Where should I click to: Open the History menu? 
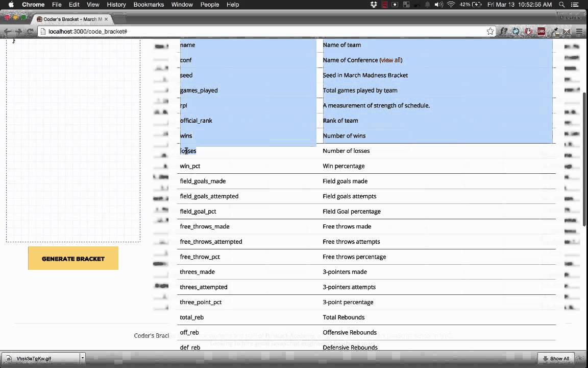[116, 5]
